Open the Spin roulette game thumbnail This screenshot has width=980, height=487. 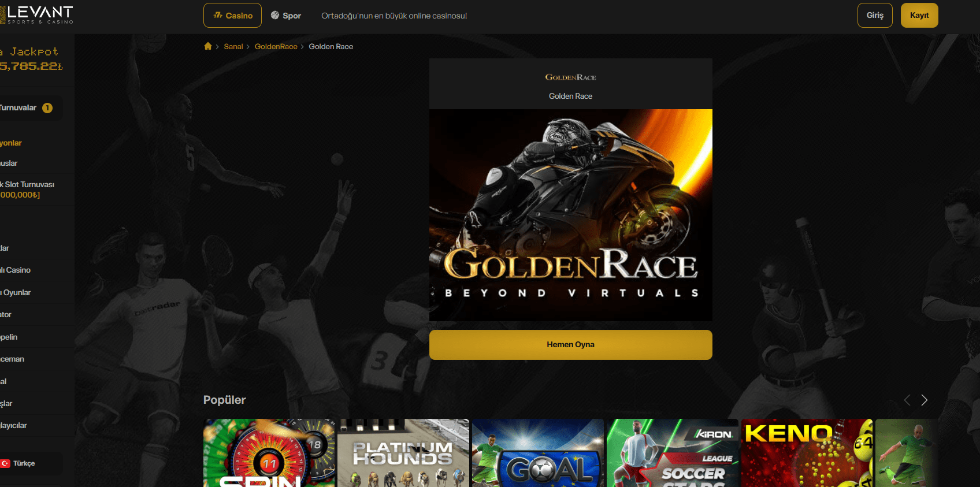[269, 453]
